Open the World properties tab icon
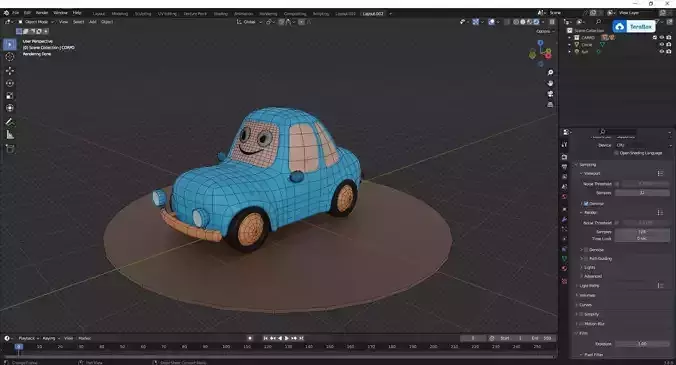Image resolution: width=676 pixels, height=365 pixels. pyautogui.click(x=564, y=197)
